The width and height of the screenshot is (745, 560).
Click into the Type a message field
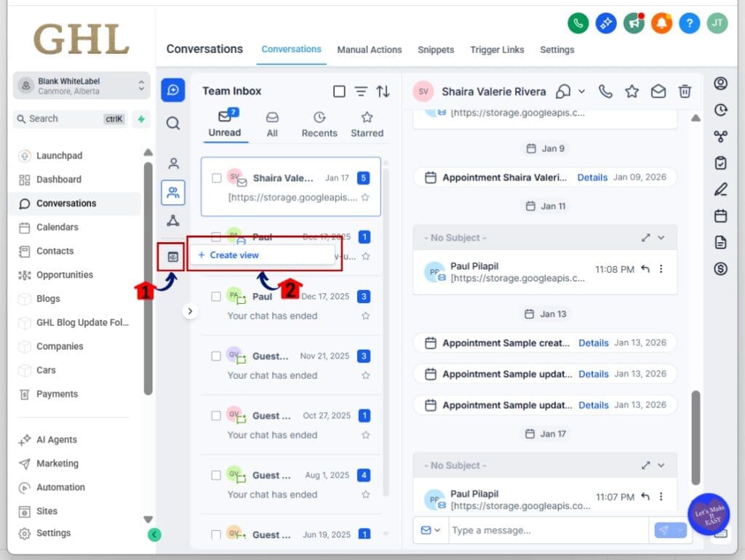[x=546, y=530]
